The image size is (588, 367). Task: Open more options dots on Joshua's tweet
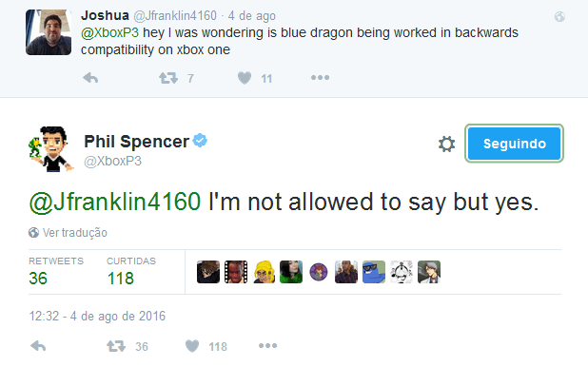click(320, 78)
